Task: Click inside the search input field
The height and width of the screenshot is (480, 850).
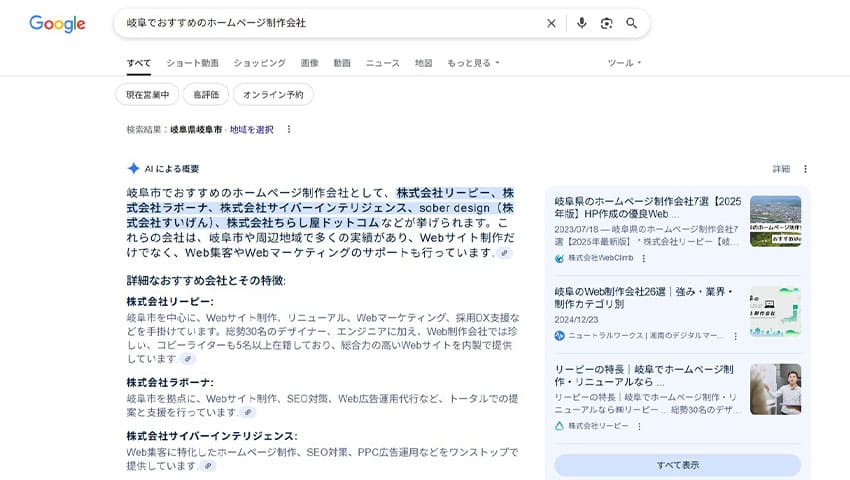Action: pos(331,23)
